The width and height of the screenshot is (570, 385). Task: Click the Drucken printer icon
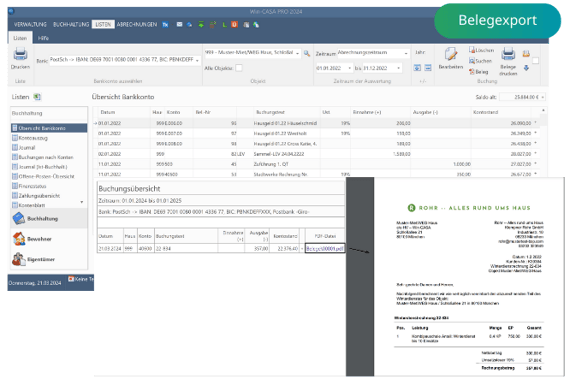point(20,55)
